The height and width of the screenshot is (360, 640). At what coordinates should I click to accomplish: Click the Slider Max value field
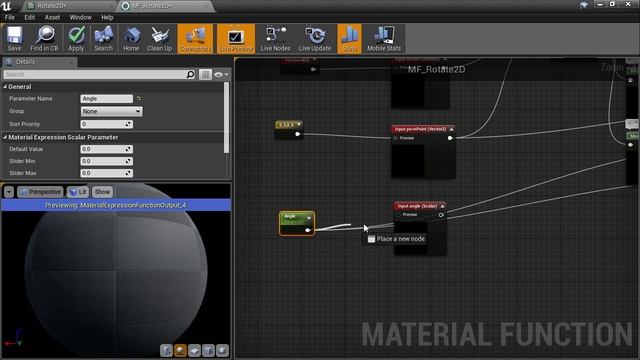point(107,173)
